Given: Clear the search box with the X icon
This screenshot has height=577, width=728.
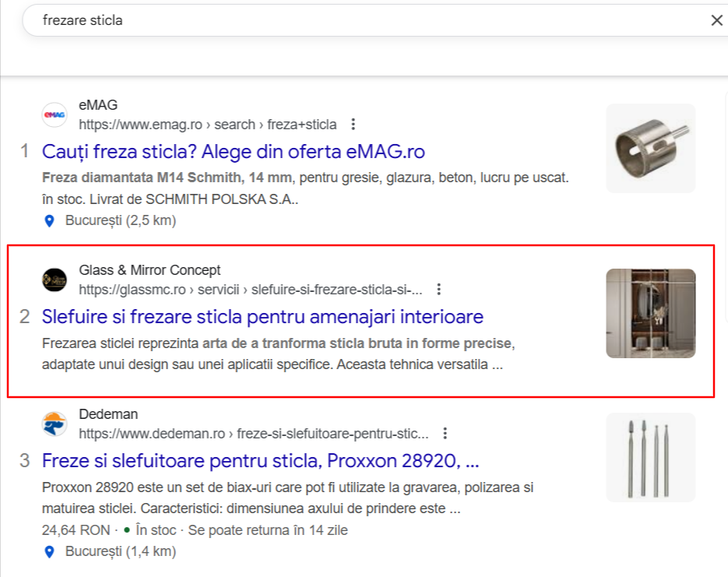Looking at the screenshot, I should (717, 20).
